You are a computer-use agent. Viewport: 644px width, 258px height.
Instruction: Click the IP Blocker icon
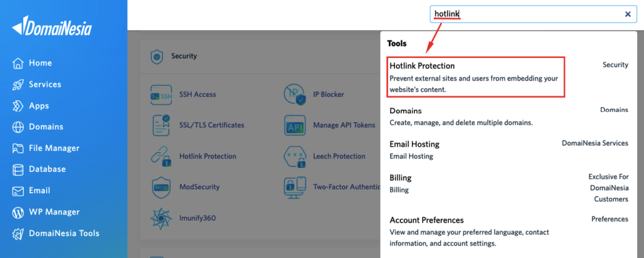pyautogui.click(x=294, y=94)
